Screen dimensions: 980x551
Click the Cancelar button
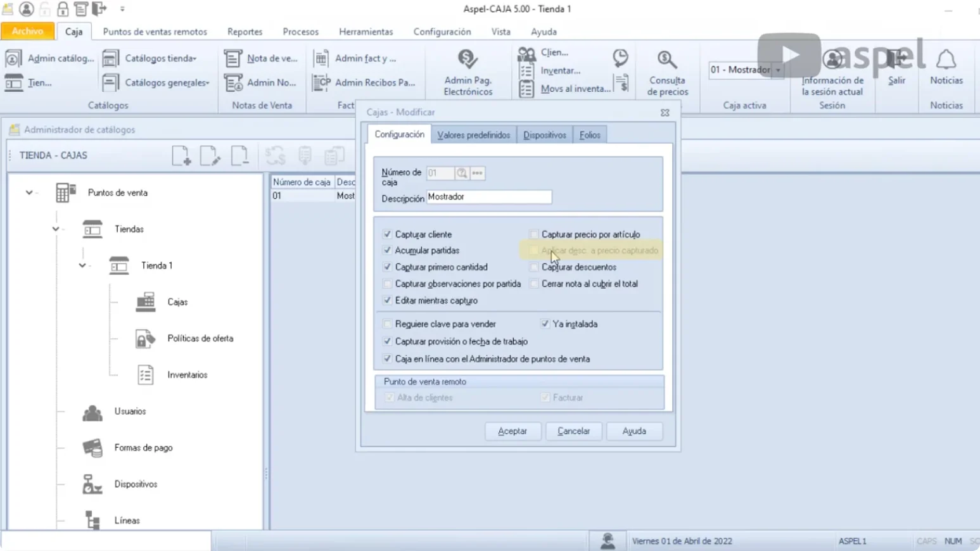tap(573, 431)
